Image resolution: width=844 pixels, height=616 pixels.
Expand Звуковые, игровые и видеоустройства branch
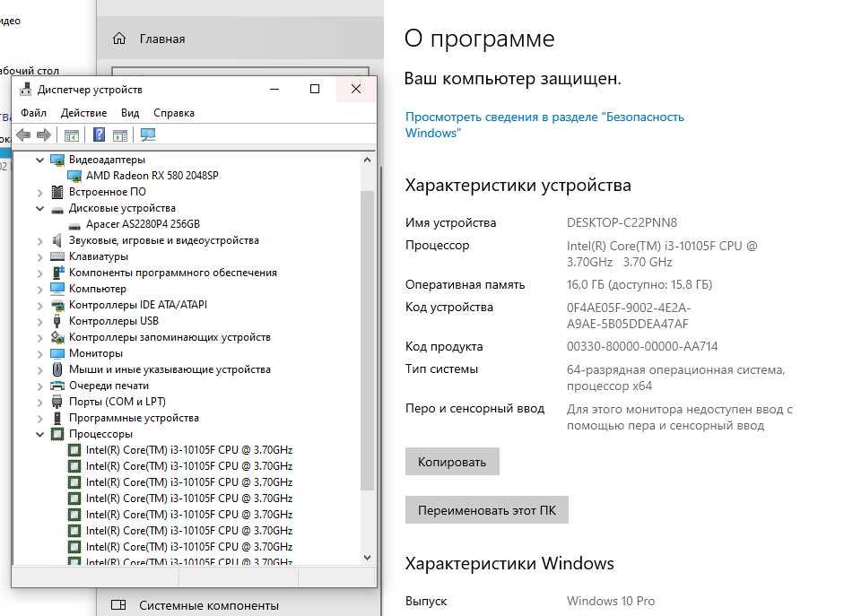(x=39, y=241)
